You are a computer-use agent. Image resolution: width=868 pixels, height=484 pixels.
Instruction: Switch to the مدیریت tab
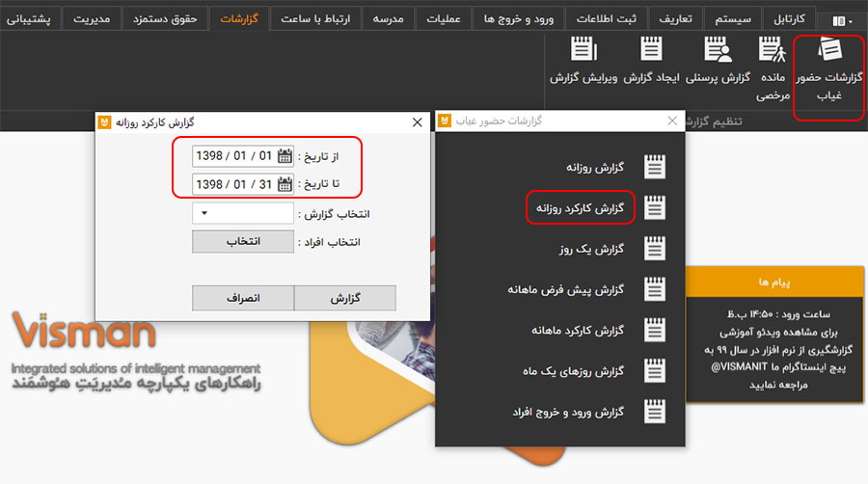point(92,19)
